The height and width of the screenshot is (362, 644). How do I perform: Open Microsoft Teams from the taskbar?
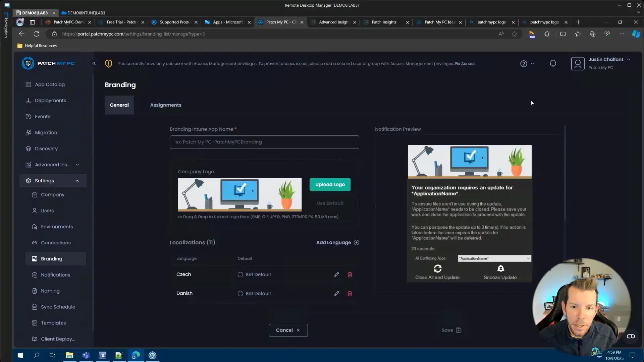coord(86,355)
